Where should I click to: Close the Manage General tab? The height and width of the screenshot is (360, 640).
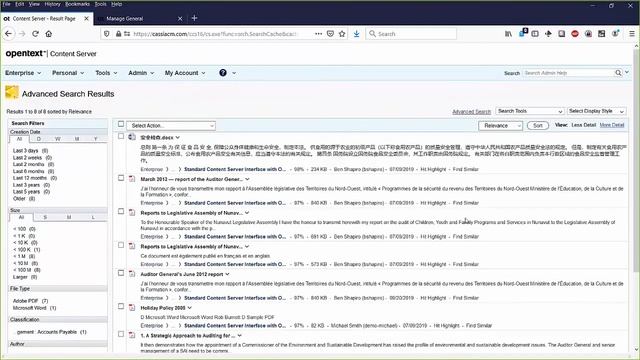(180, 18)
